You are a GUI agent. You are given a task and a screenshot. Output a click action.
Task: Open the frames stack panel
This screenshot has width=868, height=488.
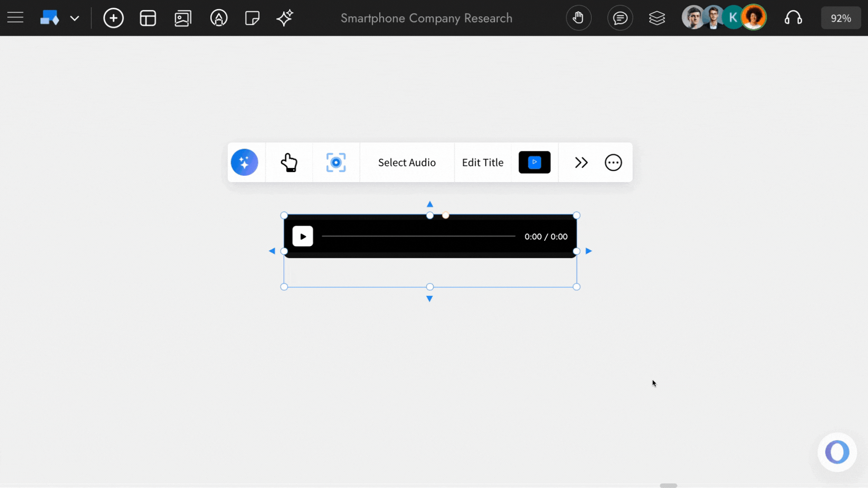click(657, 18)
